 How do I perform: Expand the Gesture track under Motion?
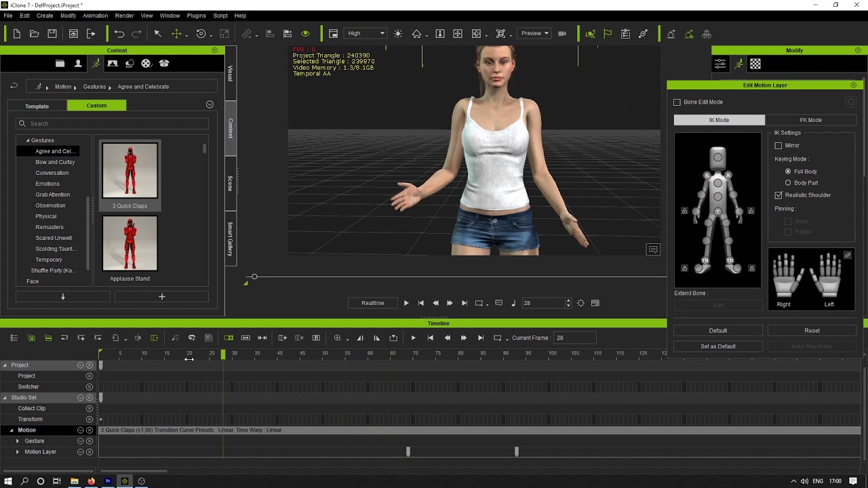click(x=18, y=441)
